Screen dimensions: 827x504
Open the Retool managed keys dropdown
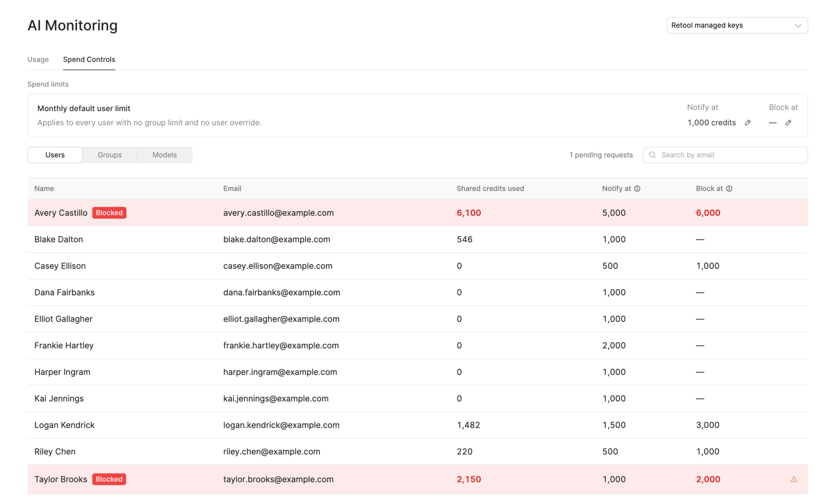[737, 25]
